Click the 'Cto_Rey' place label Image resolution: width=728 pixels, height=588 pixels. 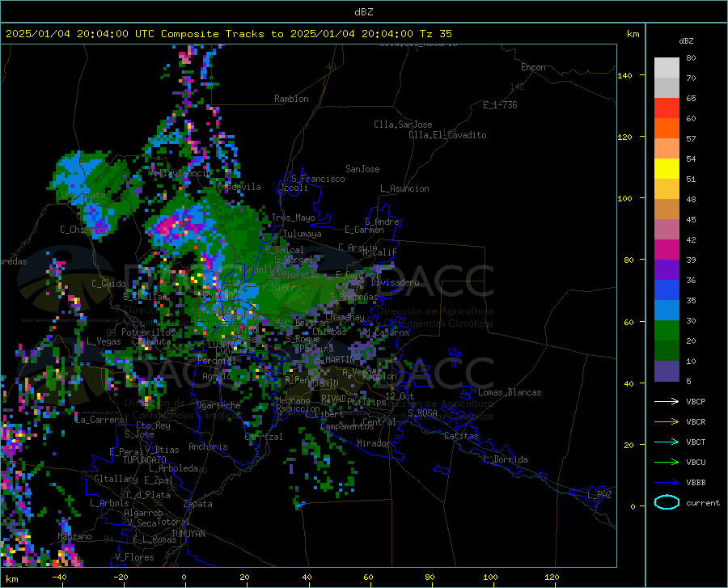point(153,425)
